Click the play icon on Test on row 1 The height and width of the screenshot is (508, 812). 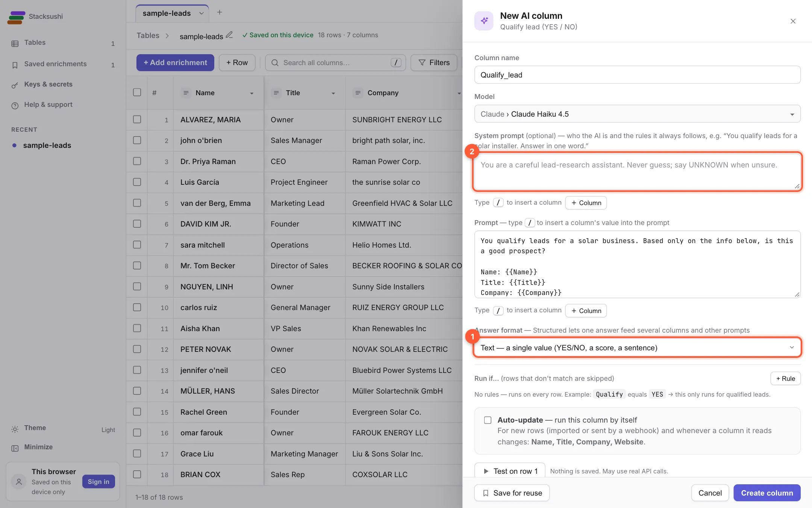pos(486,471)
